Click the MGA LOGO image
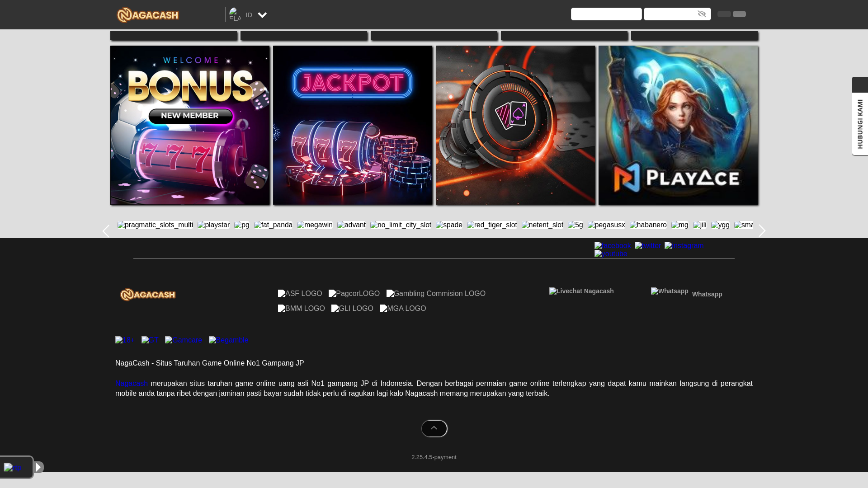The image size is (868, 488). 403,309
